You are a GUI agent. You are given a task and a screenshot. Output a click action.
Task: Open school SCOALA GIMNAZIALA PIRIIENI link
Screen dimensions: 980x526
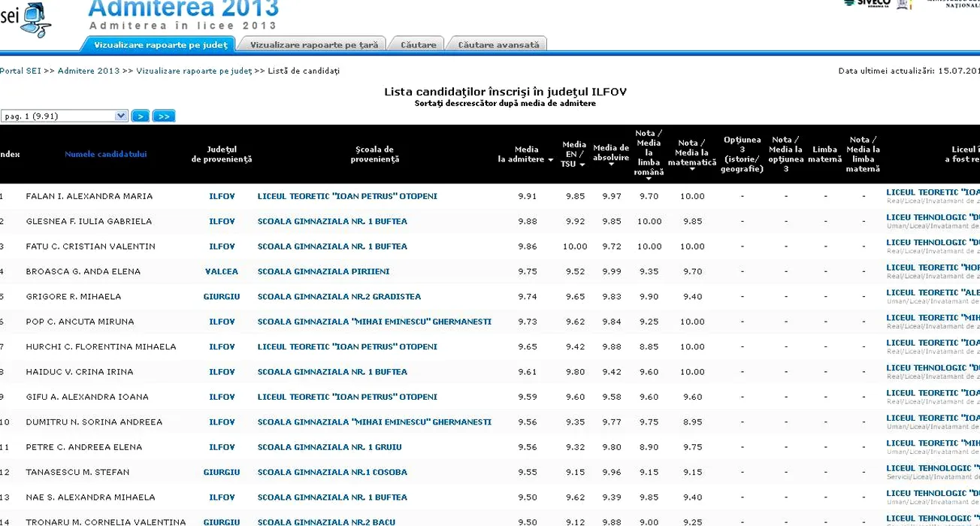click(x=323, y=271)
